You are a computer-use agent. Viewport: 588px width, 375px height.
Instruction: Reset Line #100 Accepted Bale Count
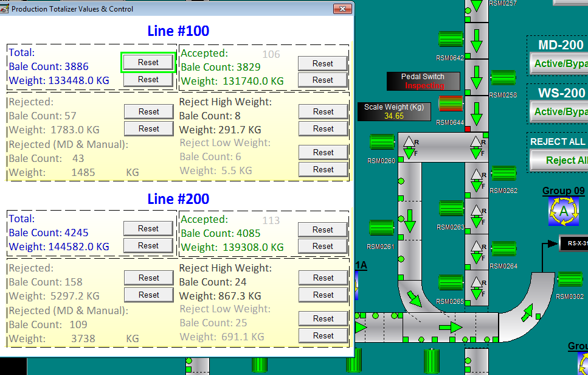pyautogui.click(x=322, y=63)
